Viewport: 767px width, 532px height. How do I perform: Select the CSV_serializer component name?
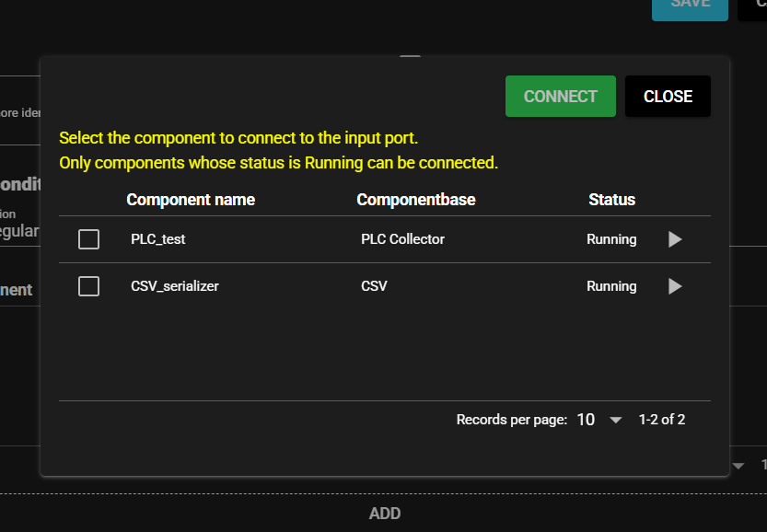click(175, 286)
